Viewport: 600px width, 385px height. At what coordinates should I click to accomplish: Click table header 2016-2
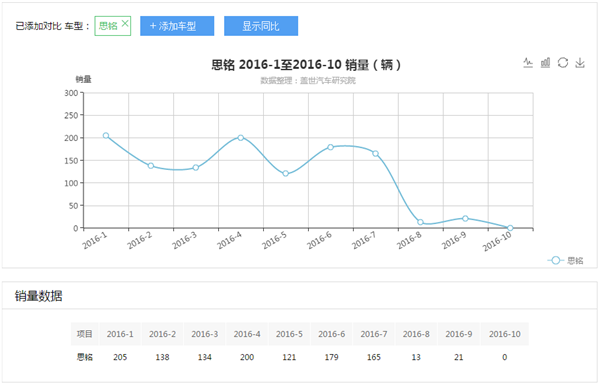coord(163,334)
